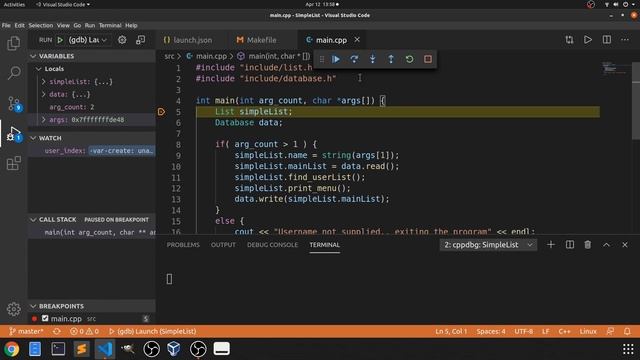Open the Run and Debug view
Image resolution: width=640 pixels, height=360 pixels.
tap(14, 133)
